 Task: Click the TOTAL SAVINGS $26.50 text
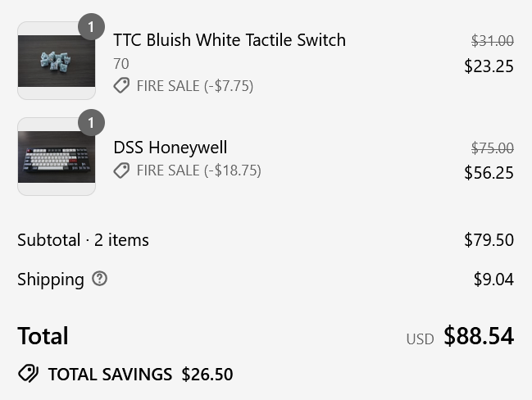pyautogui.click(x=140, y=375)
